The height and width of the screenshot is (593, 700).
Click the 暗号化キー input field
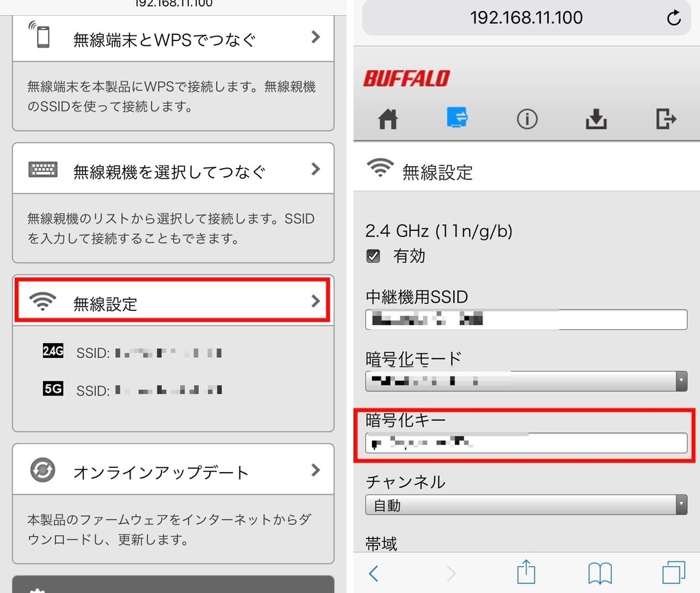(526, 443)
